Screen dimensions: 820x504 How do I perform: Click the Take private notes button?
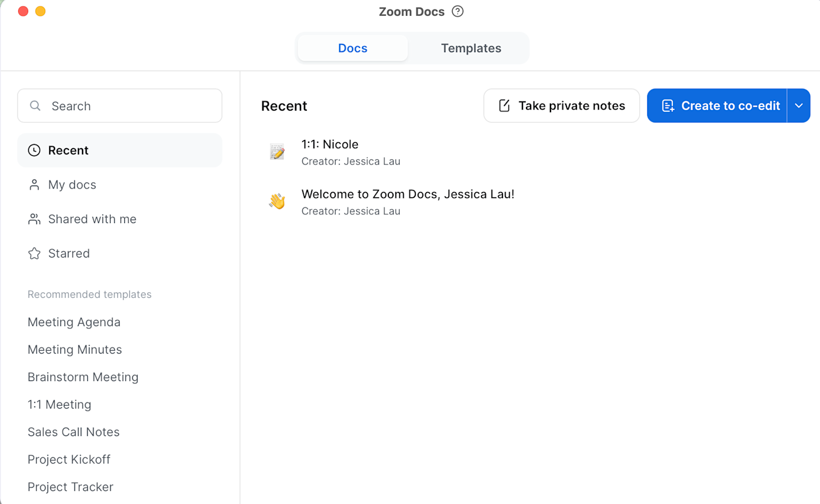pyautogui.click(x=561, y=106)
